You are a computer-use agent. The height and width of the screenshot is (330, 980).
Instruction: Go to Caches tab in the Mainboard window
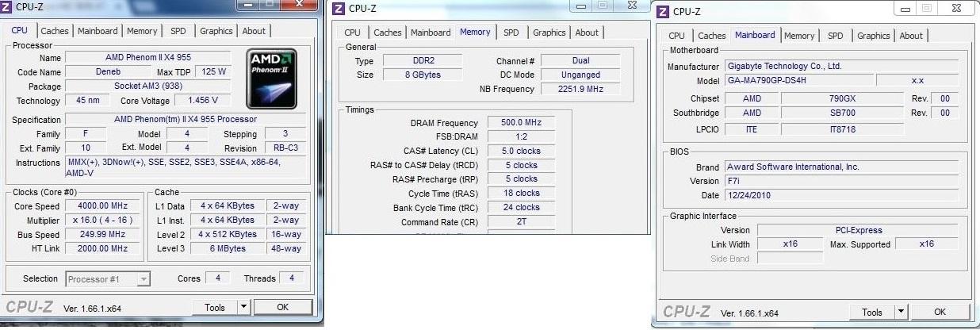click(x=711, y=36)
